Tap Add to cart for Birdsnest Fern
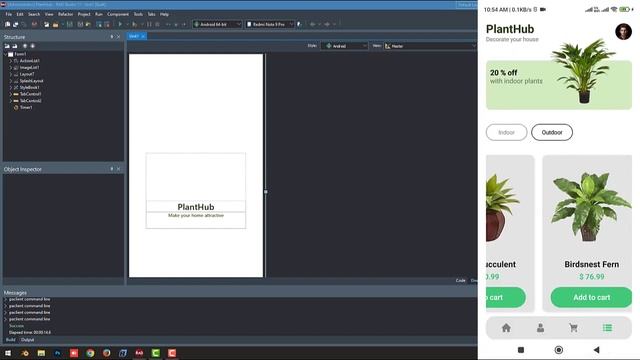This screenshot has width=640, height=360. tap(591, 298)
